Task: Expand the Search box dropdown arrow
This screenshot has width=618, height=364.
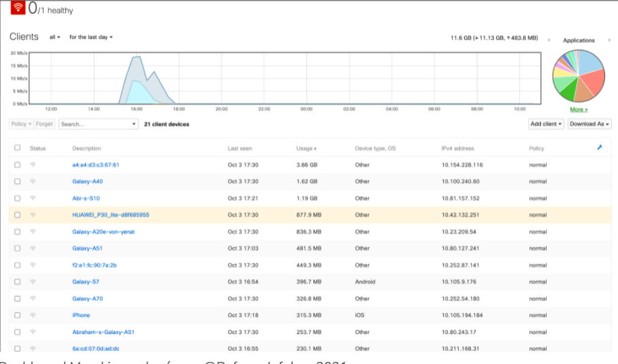Action: pos(134,124)
